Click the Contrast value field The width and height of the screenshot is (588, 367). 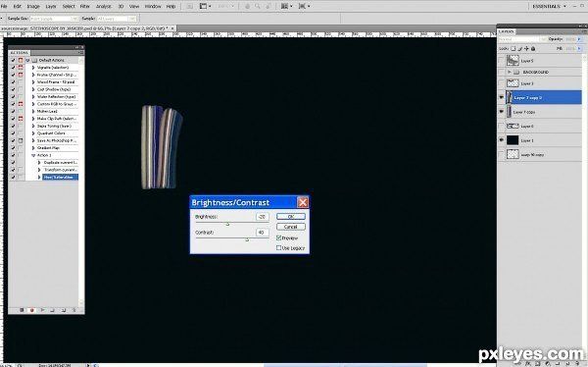point(262,233)
